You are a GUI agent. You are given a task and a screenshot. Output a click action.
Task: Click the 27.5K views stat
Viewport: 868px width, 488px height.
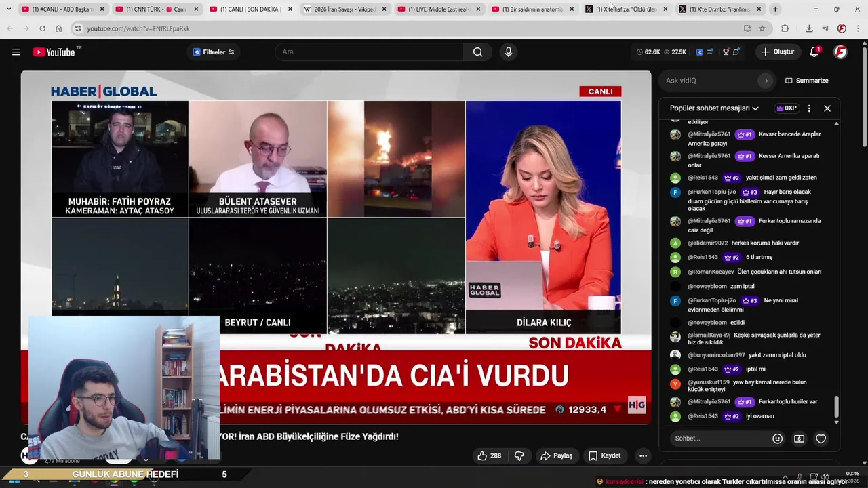(x=675, y=52)
